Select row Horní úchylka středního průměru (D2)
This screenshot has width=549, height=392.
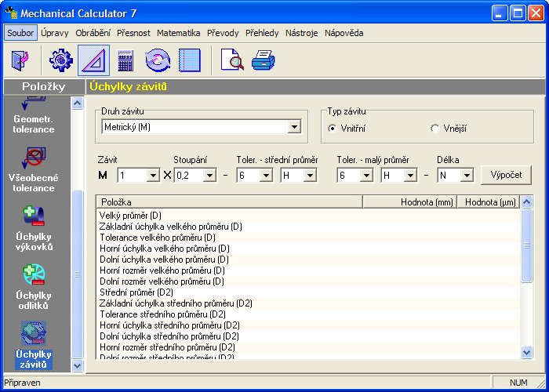308,325
